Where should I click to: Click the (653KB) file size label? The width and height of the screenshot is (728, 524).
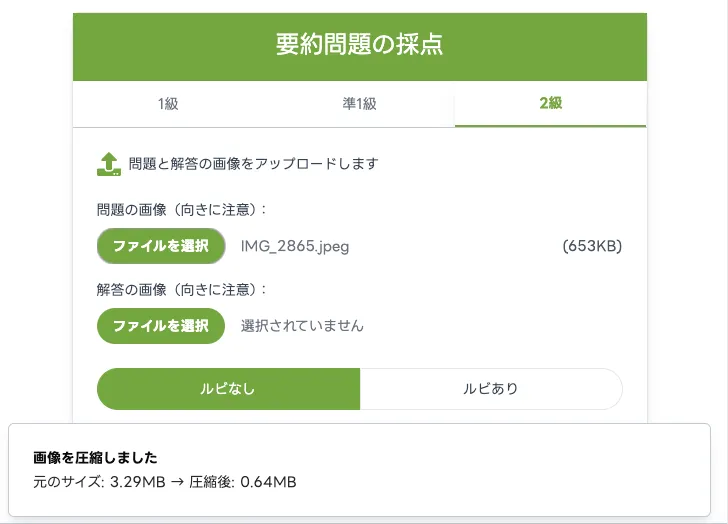pos(592,246)
